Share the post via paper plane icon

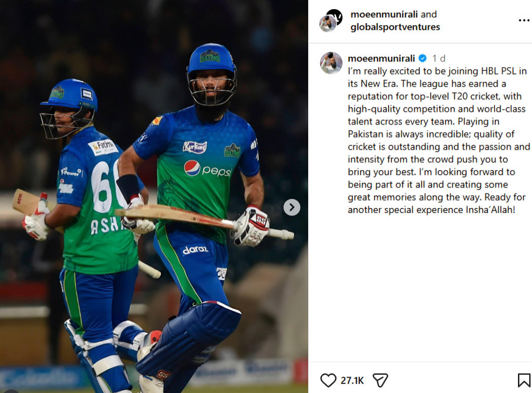[380, 380]
